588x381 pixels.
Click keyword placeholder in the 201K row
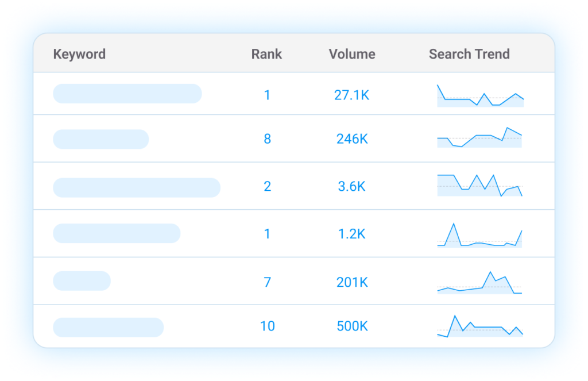[x=82, y=281]
